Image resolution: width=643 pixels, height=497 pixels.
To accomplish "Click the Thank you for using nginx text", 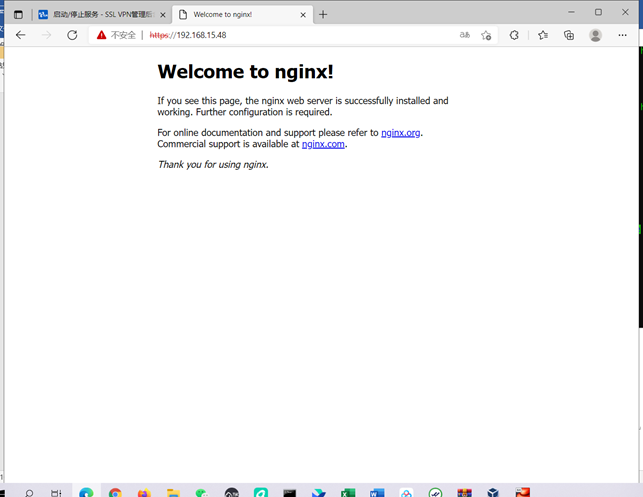I will pyautogui.click(x=213, y=164).
